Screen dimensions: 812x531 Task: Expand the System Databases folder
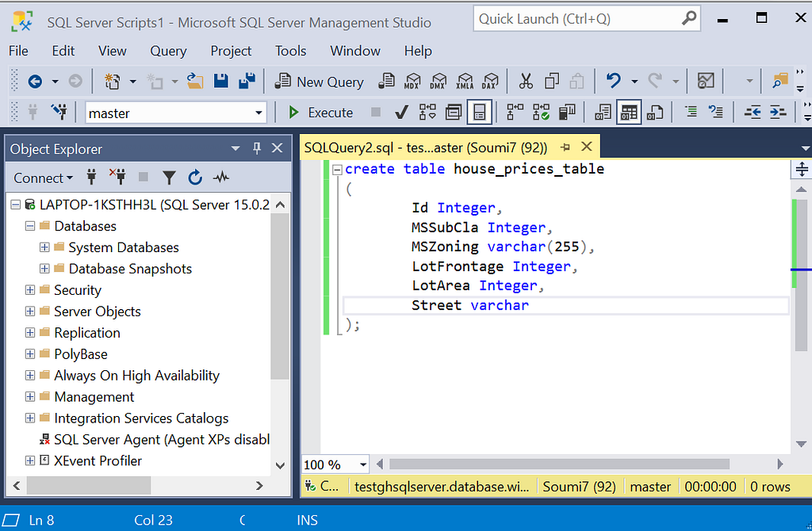44,247
